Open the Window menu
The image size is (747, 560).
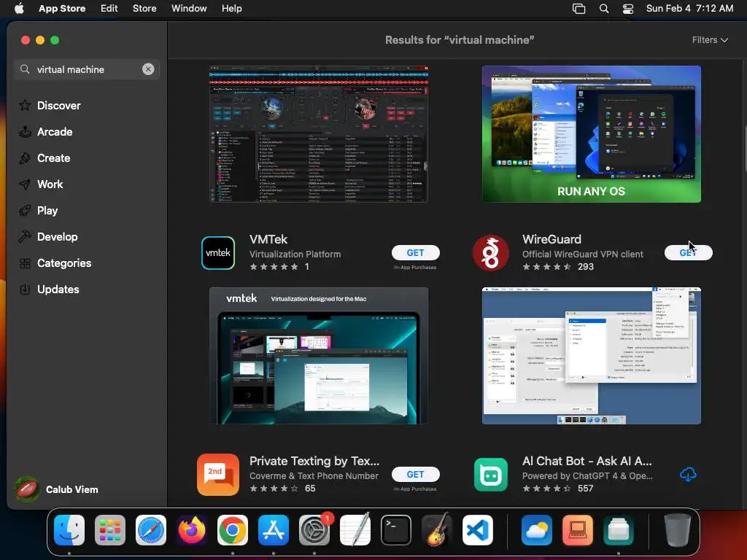coord(189,9)
